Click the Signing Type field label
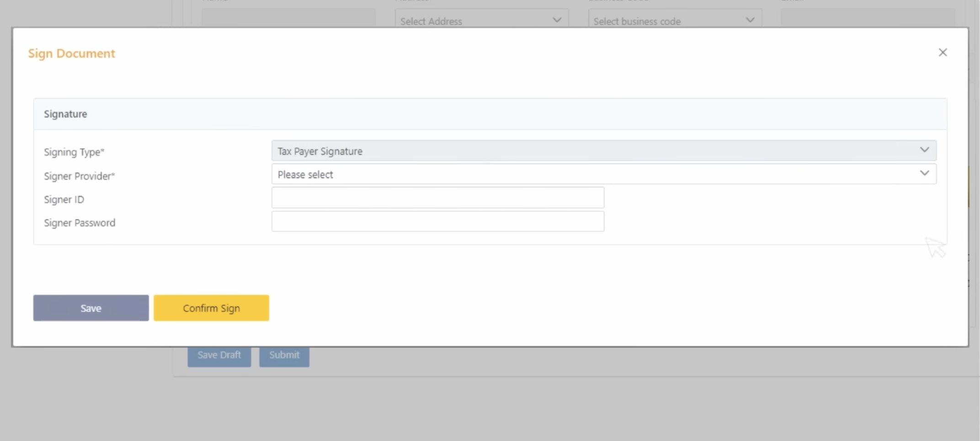The height and width of the screenshot is (441, 980). (74, 152)
